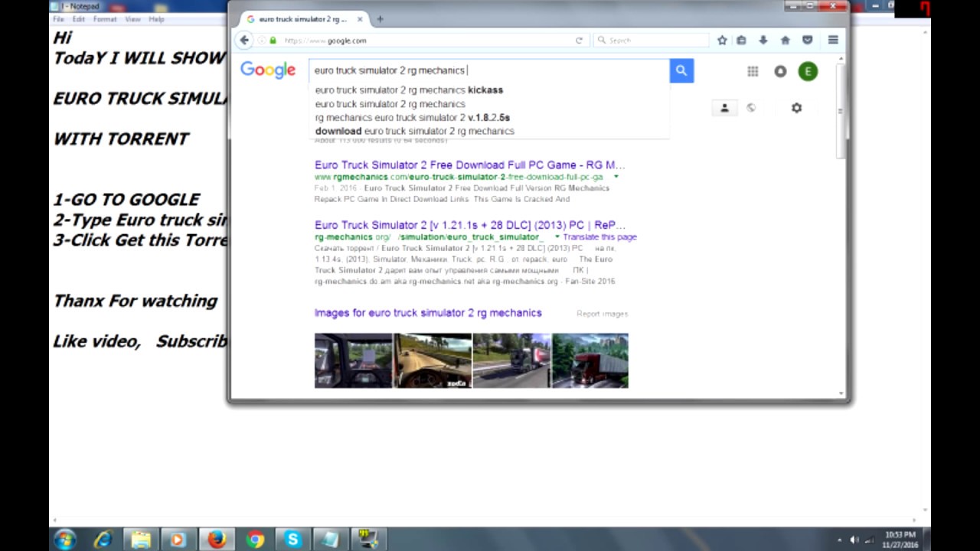
Task: Expand dropdown arrow beside rg-mechanics.org URL
Action: point(557,236)
